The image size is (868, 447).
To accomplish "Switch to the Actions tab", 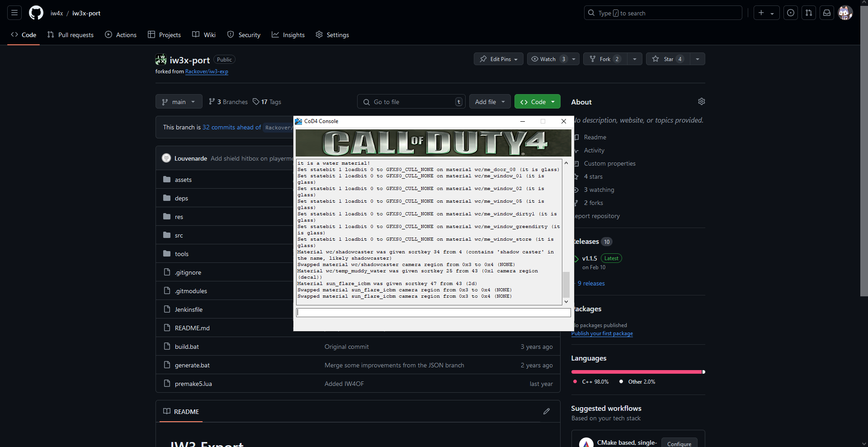I will 121,35.
